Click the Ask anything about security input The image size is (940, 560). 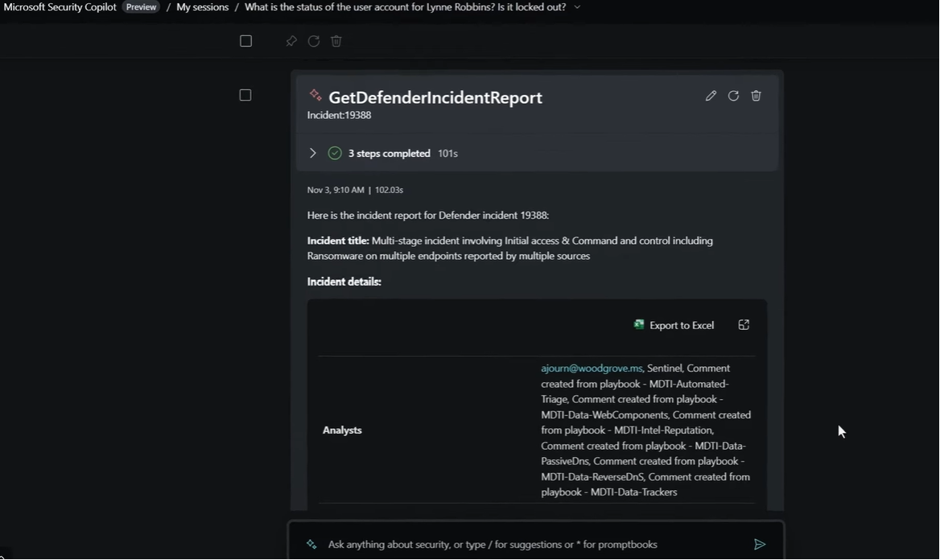click(x=515, y=545)
